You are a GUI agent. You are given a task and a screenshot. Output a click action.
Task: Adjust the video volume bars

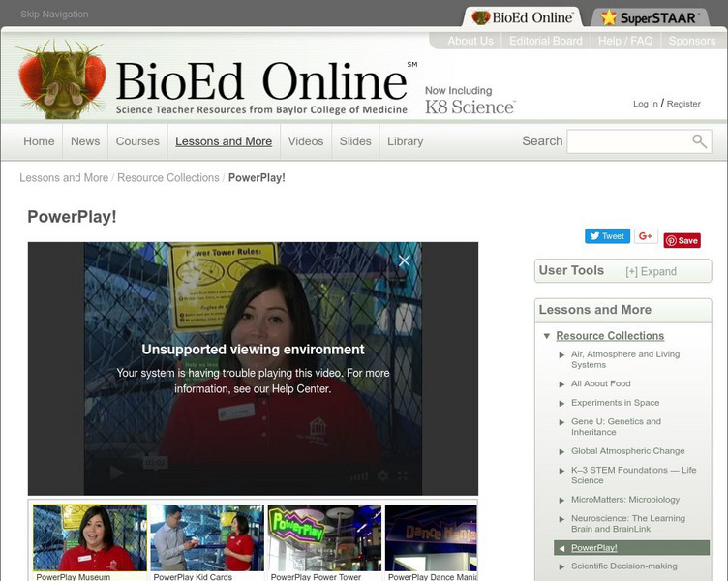coord(359,476)
